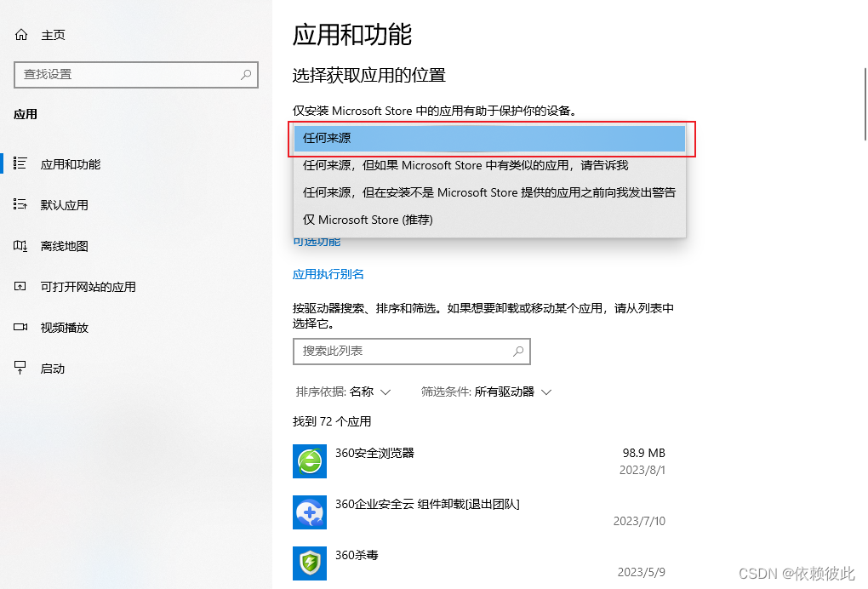Click the 离线地图 map icon

click(x=20, y=245)
